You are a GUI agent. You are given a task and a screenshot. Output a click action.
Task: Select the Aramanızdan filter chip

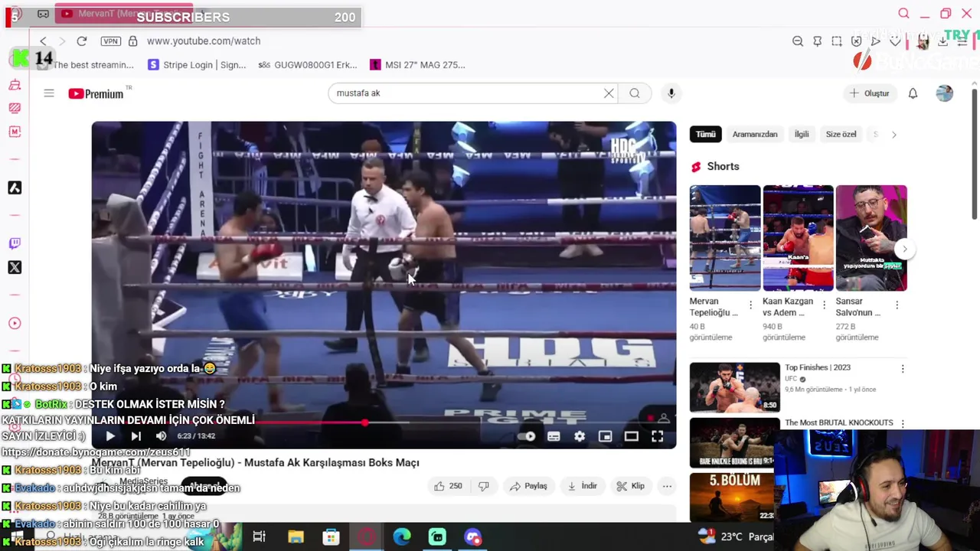coord(755,135)
